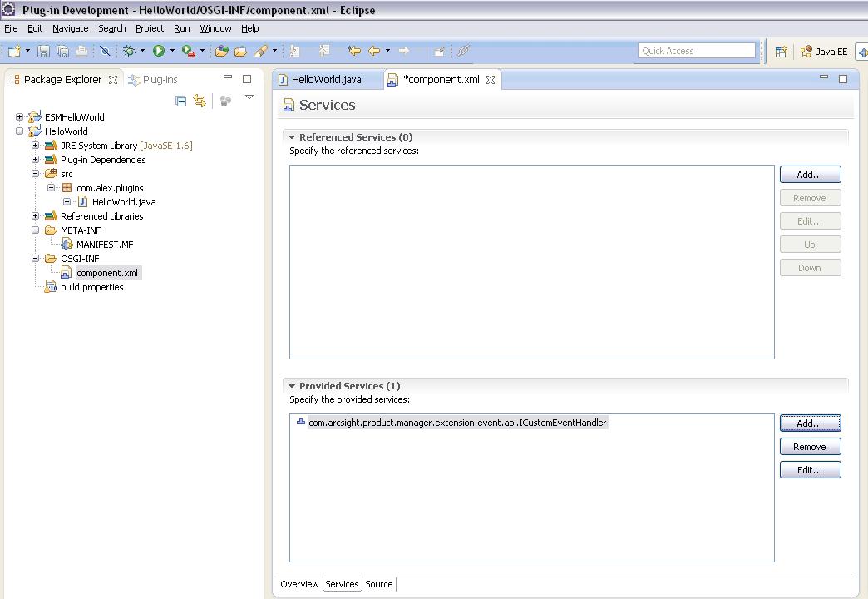Open the Help menu
Viewport: 868px width, 599px height.
point(249,28)
